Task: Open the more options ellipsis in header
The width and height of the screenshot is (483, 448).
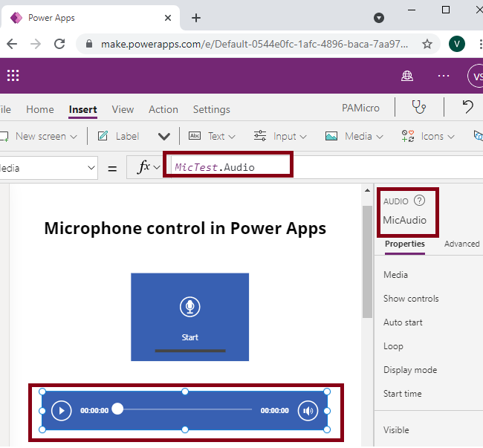Action: tap(444, 76)
